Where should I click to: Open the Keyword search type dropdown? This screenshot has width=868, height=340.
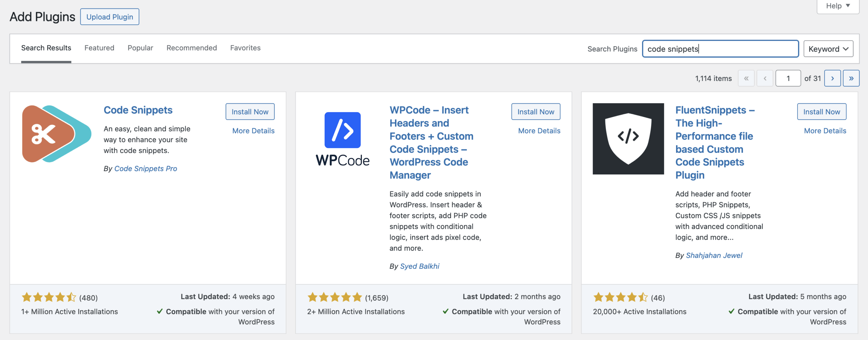pyautogui.click(x=828, y=49)
